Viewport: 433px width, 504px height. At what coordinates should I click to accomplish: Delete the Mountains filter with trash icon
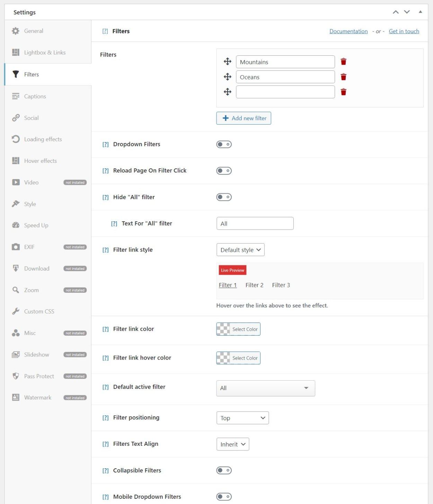[x=343, y=62]
